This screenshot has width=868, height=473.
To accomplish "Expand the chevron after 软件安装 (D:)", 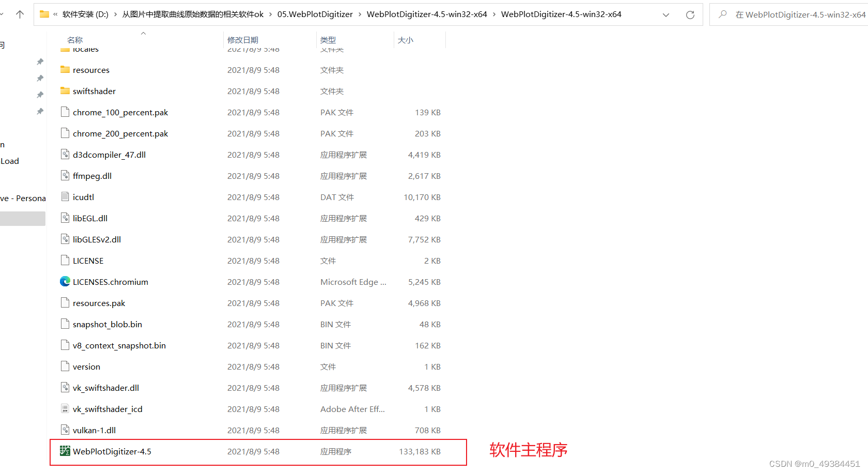I will pos(115,14).
